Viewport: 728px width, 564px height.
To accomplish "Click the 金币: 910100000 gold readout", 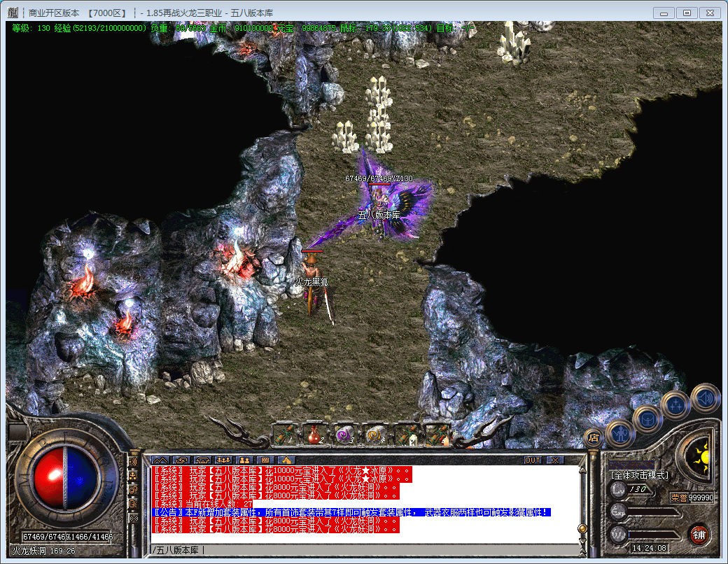I will [x=241, y=28].
